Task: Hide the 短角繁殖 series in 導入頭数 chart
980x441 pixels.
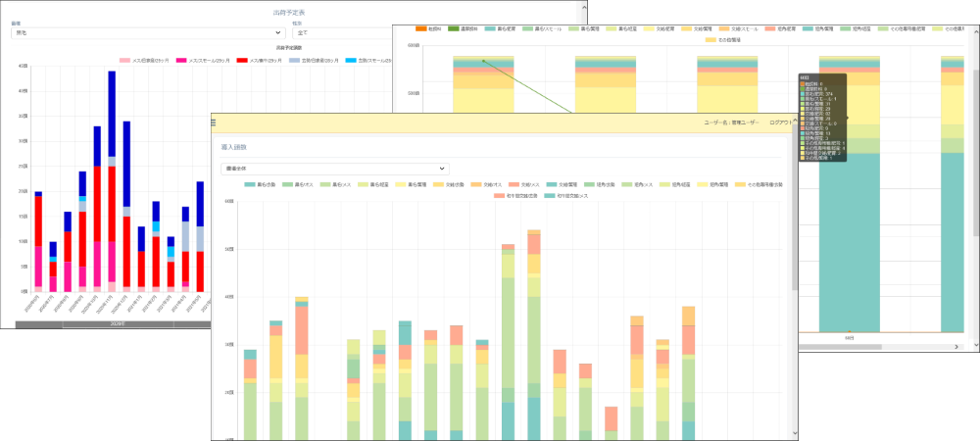Action: click(x=713, y=184)
